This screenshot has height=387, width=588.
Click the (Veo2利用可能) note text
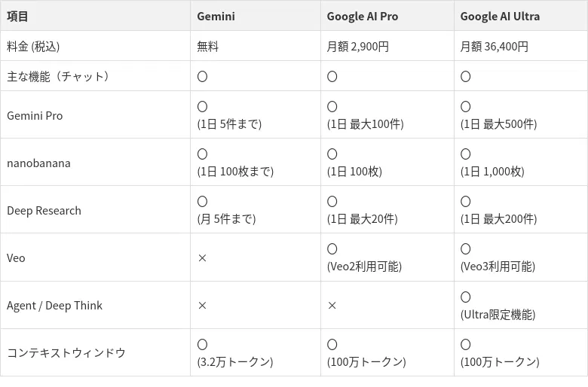point(364,267)
